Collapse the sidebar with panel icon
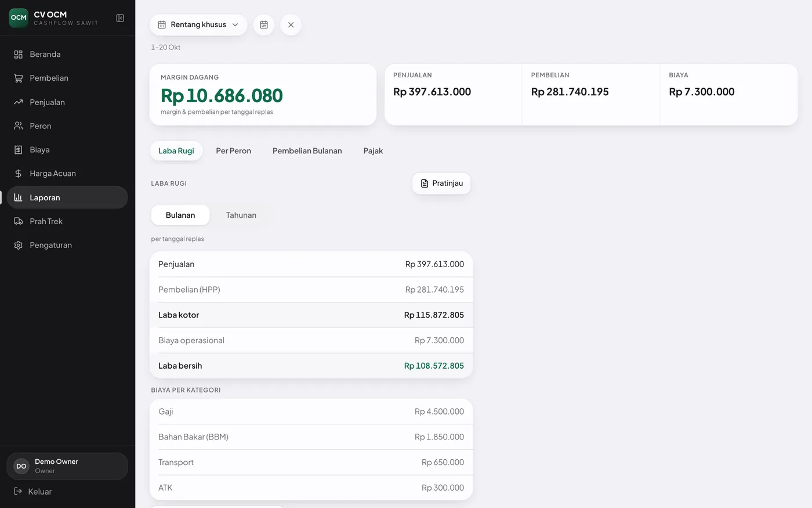This screenshot has width=812, height=508. click(120, 18)
